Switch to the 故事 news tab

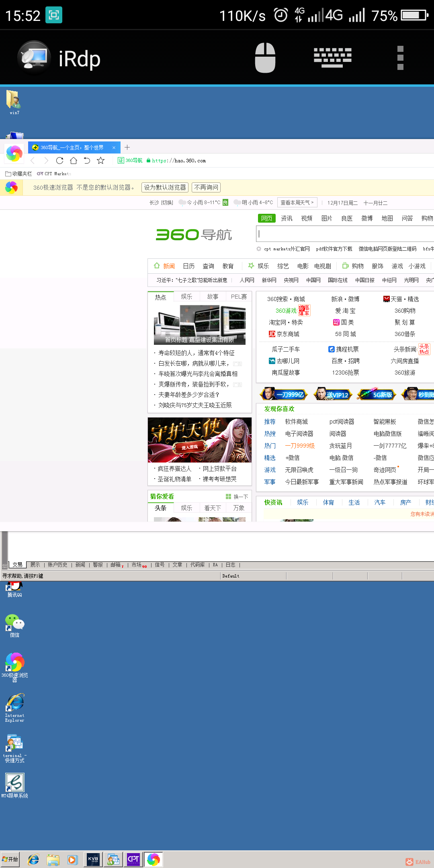coord(213,297)
